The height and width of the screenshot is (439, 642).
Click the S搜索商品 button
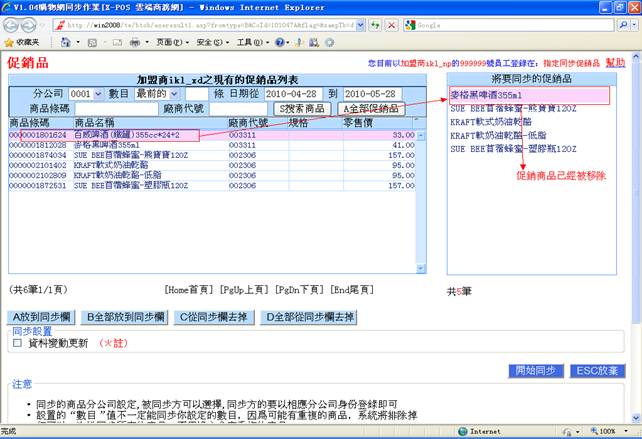[303, 108]
